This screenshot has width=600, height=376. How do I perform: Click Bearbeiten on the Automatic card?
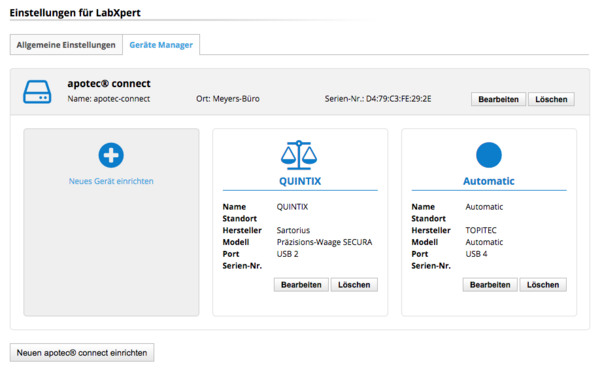[x=490, y=285]
